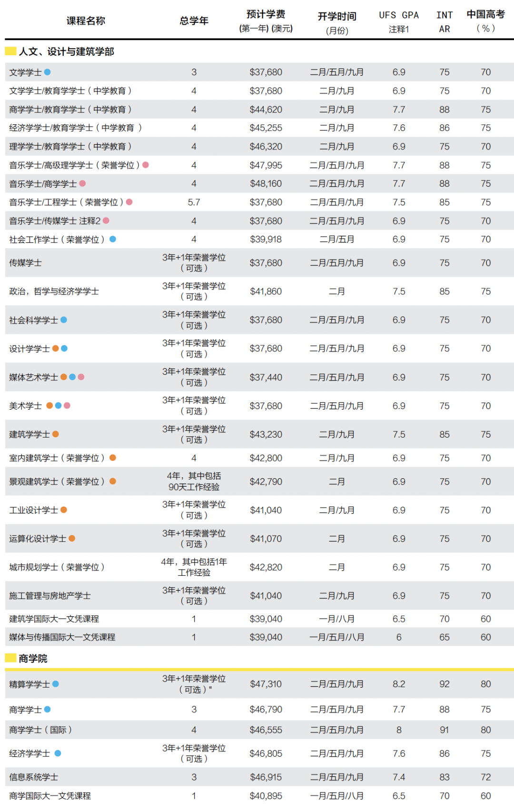Viewport: 514px width, 812px height.
Task: Click the 91 INT AR value in 商学学士（国际）row
Action: 445,730
